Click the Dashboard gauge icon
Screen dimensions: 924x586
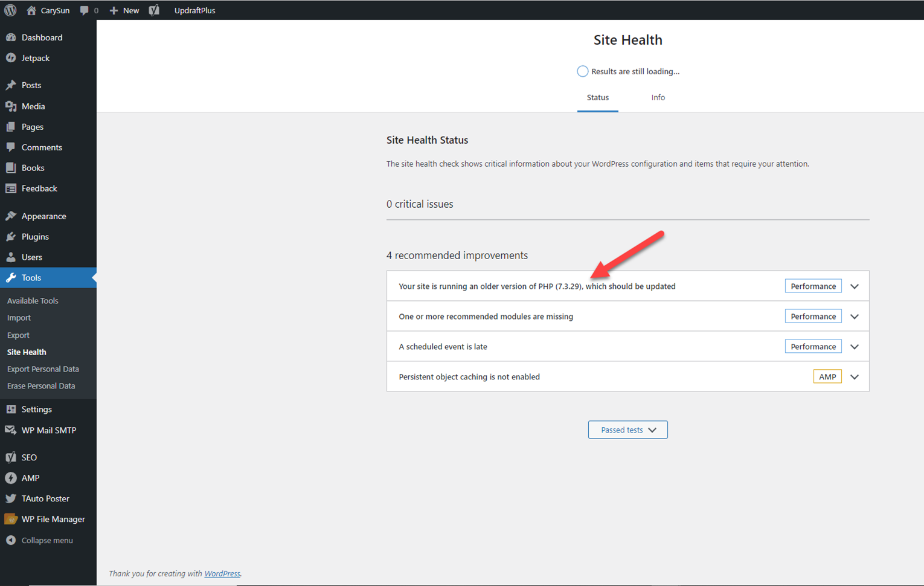pyautogui.click(x=11, y=37)
